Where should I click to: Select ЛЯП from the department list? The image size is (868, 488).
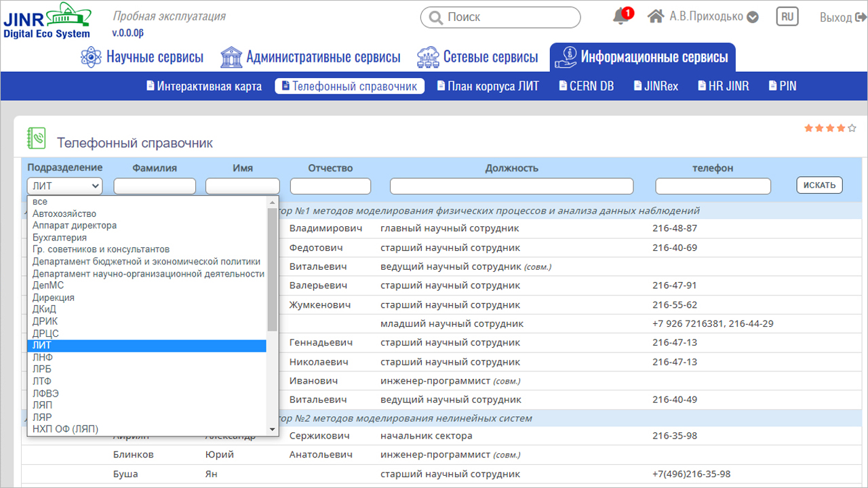click(x=42, y=405)
